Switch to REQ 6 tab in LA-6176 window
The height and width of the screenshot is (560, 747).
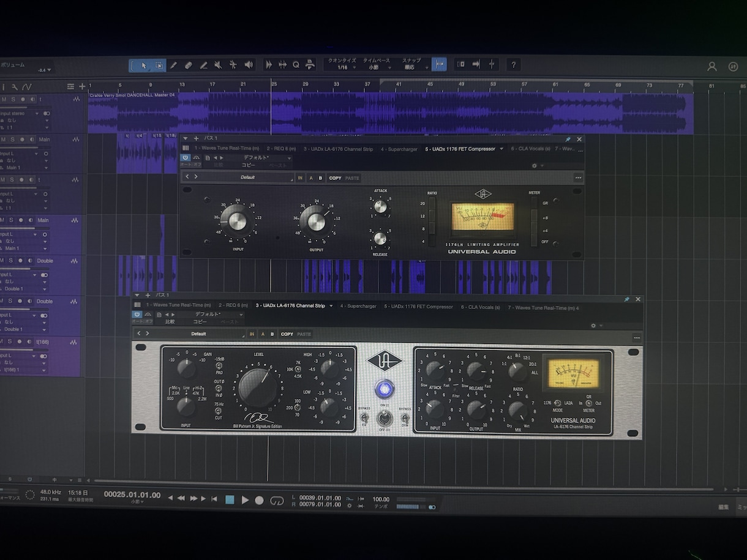[x=233, y=305]
